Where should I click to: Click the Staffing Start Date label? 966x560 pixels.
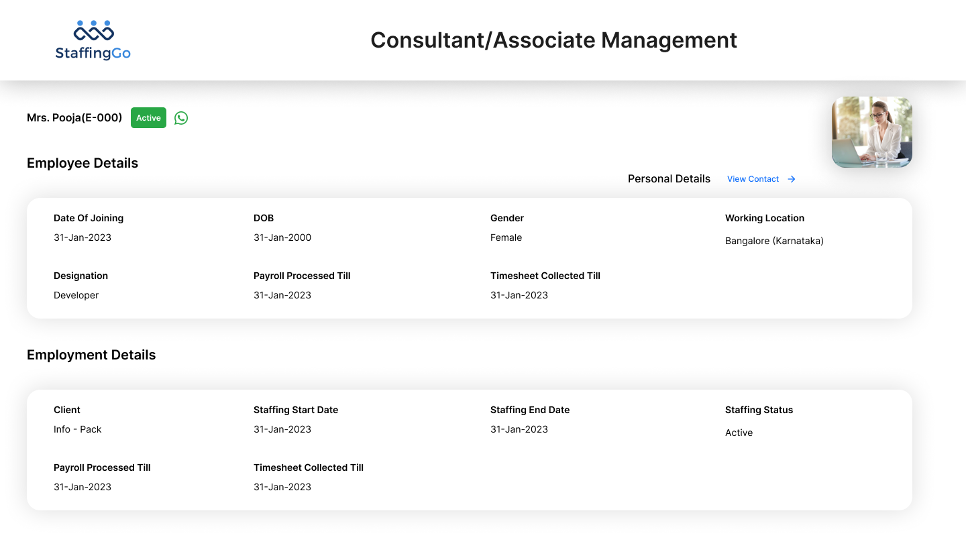point(296,410)
